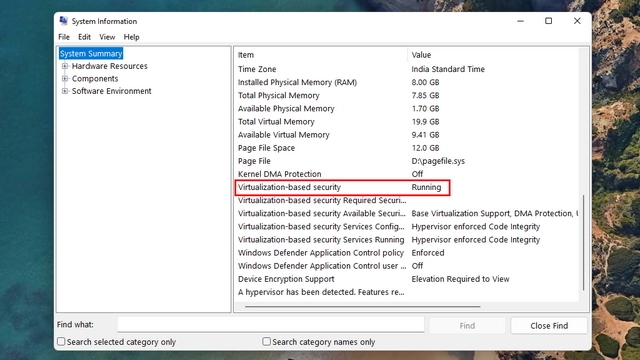The width and height of the screenshot is (640, 360).
Task: Click the 1.70 GB value
Action: 425,109
